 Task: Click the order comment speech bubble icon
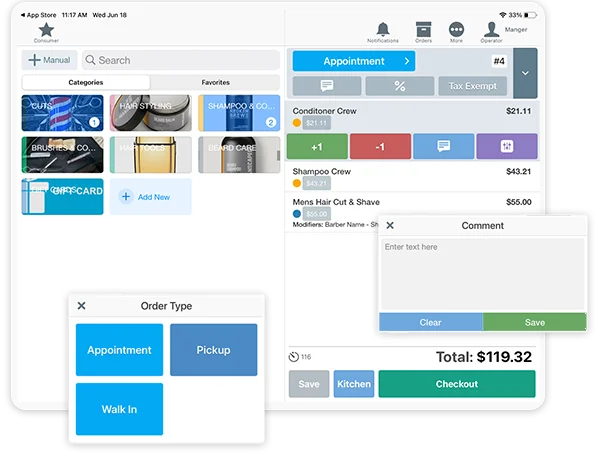(326, 86)
